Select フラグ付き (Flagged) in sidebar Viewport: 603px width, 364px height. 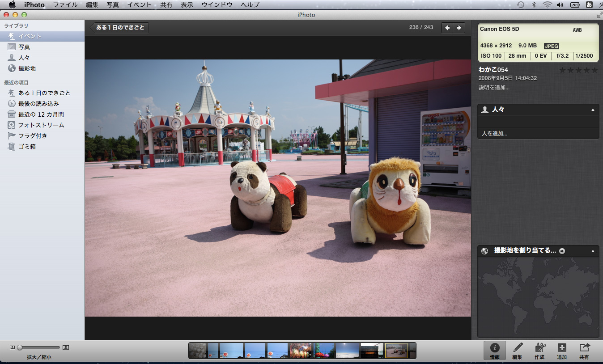click(32, 135)
